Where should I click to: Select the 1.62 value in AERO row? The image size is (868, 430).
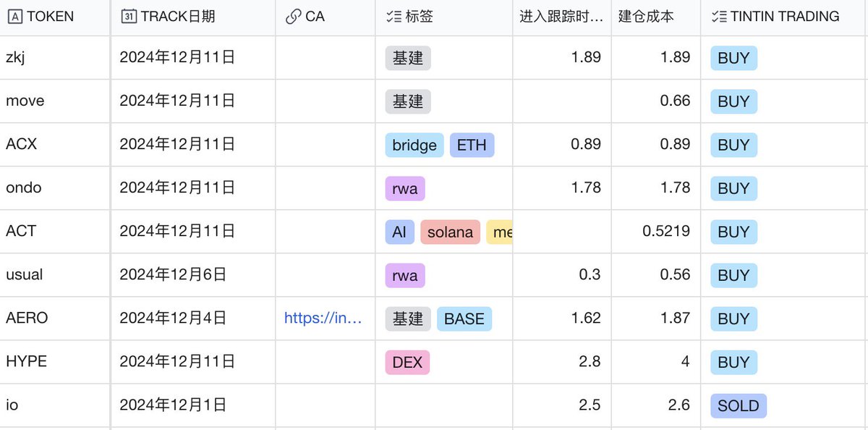(586, 318)
